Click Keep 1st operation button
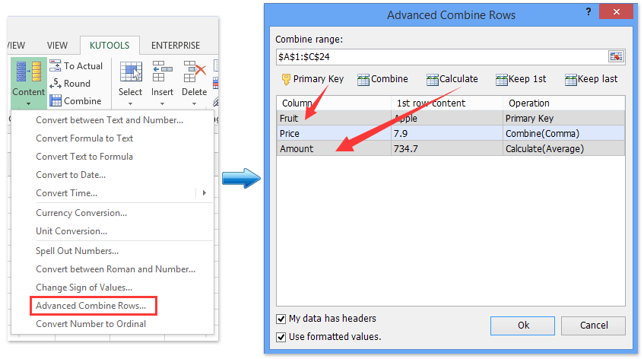 (521, 79)
